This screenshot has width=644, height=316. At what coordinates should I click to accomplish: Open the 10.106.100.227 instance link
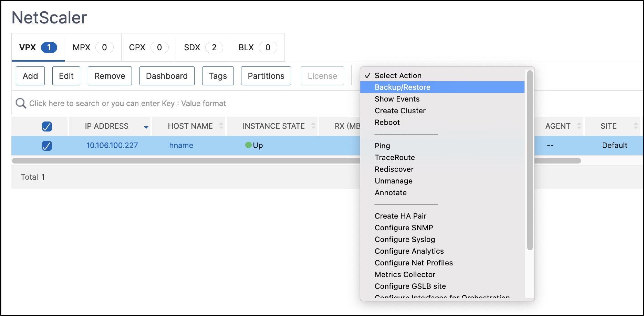pyautogui.click(x=112, y=145)
